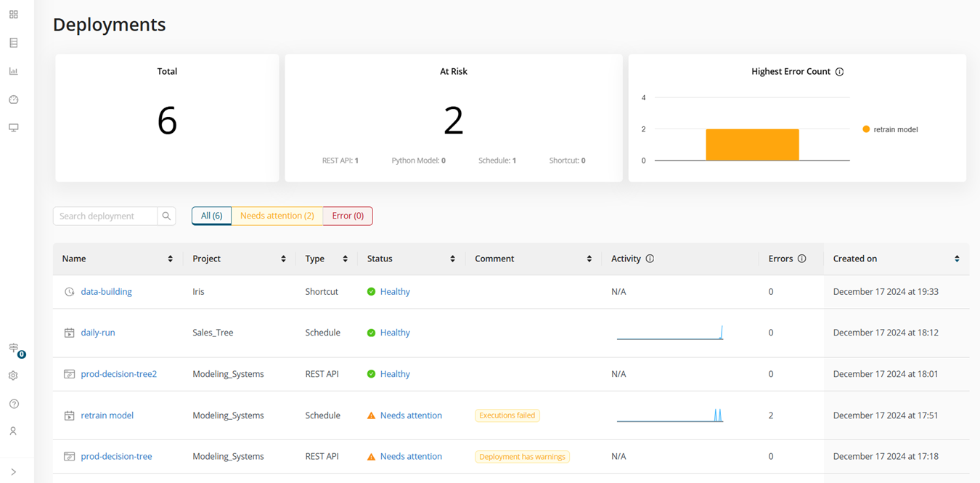
Task: Open the user profile icon
Action: pos(14,431)
